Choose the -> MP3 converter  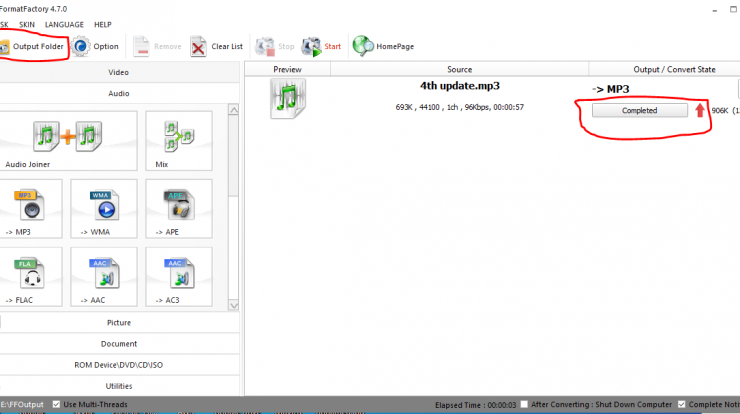tap(31, 209)
